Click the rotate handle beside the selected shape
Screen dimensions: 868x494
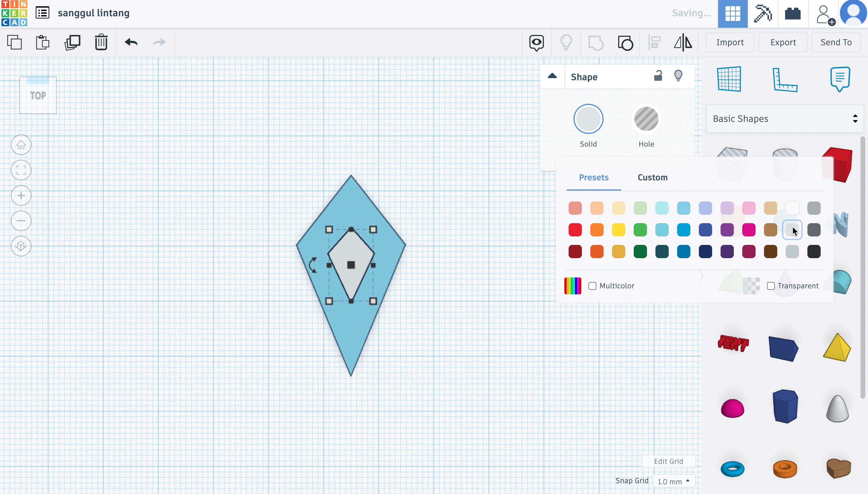click(x=313, y=265)
